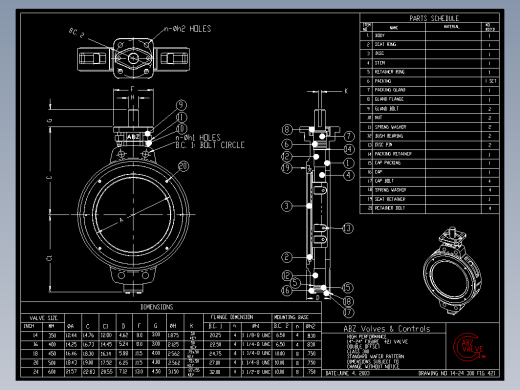
Task: Select the 'PACKING RETAINER' part name
Action: tap(393, 154)
